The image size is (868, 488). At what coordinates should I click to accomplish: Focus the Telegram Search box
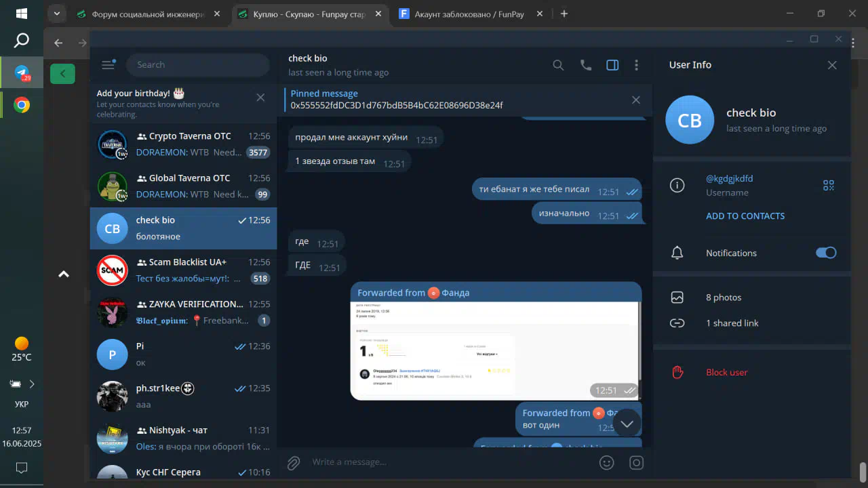(x=198, y=65)
